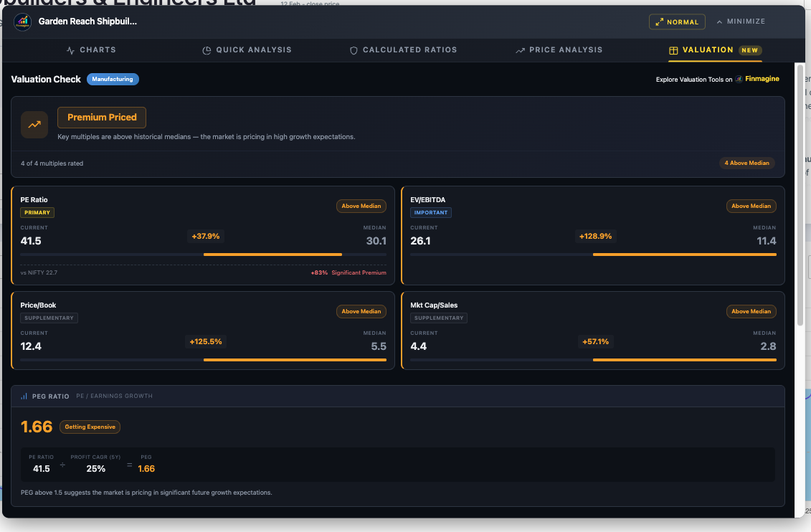Click the Explore Valuation Tools on Finmagine link

(x=717, y=79)
